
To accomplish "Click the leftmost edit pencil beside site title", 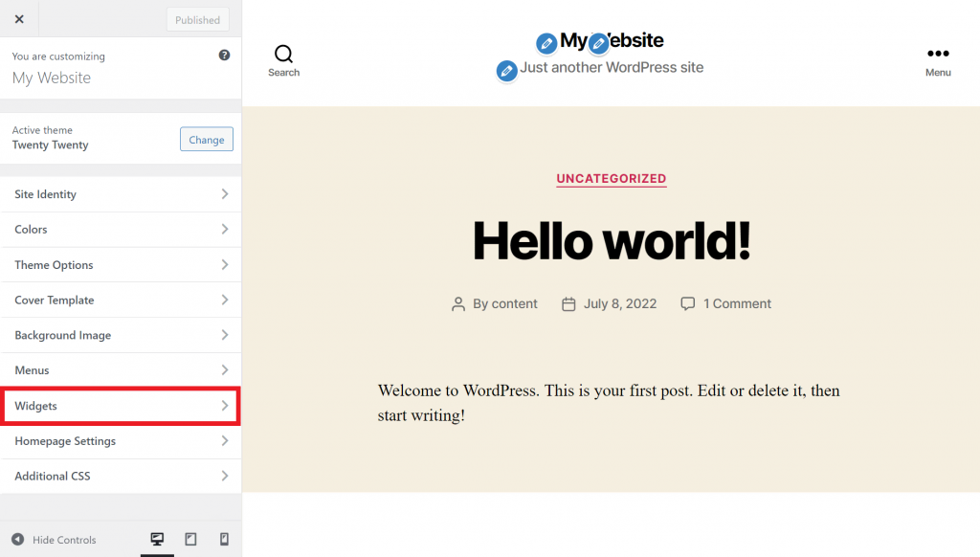I will (x=546, y=43).
